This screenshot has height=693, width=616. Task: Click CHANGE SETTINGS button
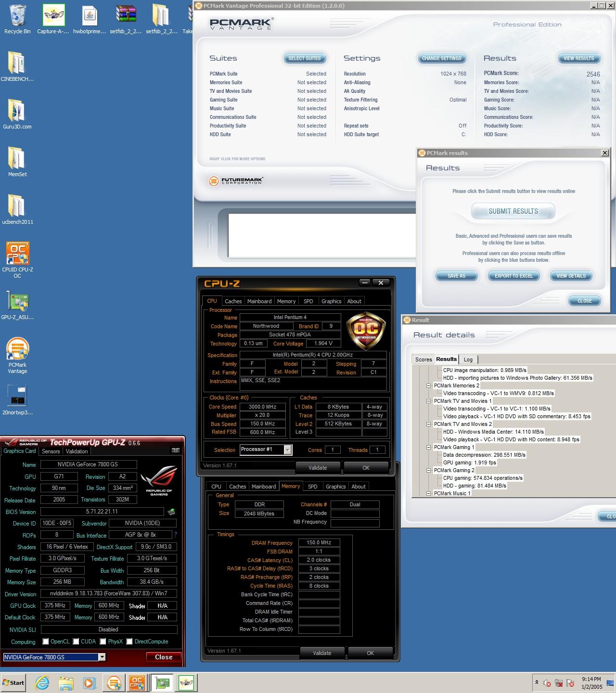coord(442,58)
